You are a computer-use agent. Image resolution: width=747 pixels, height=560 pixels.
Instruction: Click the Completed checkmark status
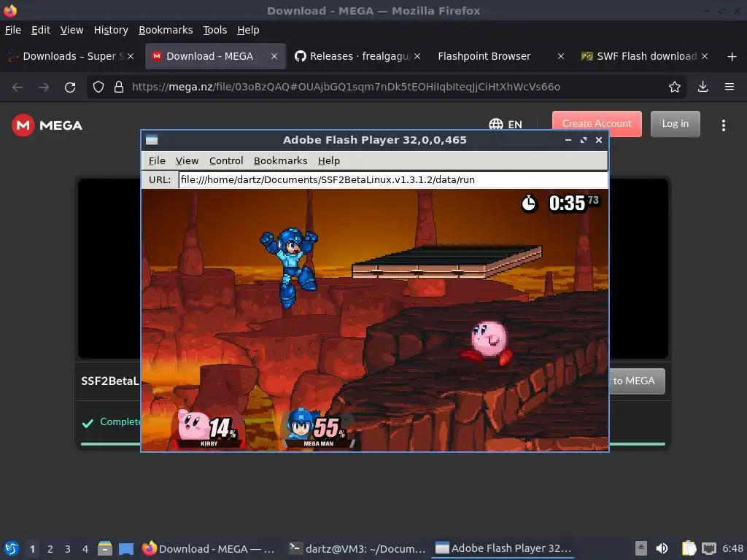88,423
